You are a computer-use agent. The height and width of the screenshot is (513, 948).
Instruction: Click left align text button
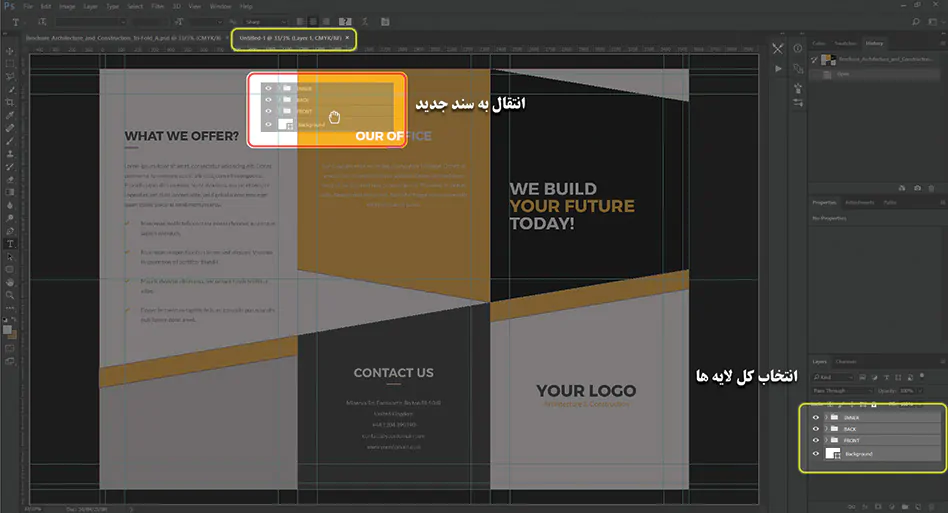(300, 22)
